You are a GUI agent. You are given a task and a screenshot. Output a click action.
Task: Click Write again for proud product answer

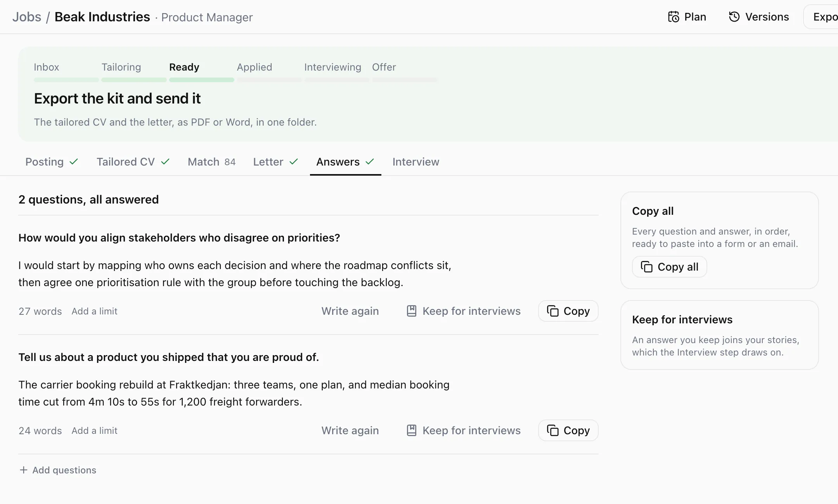click(350, 431)
